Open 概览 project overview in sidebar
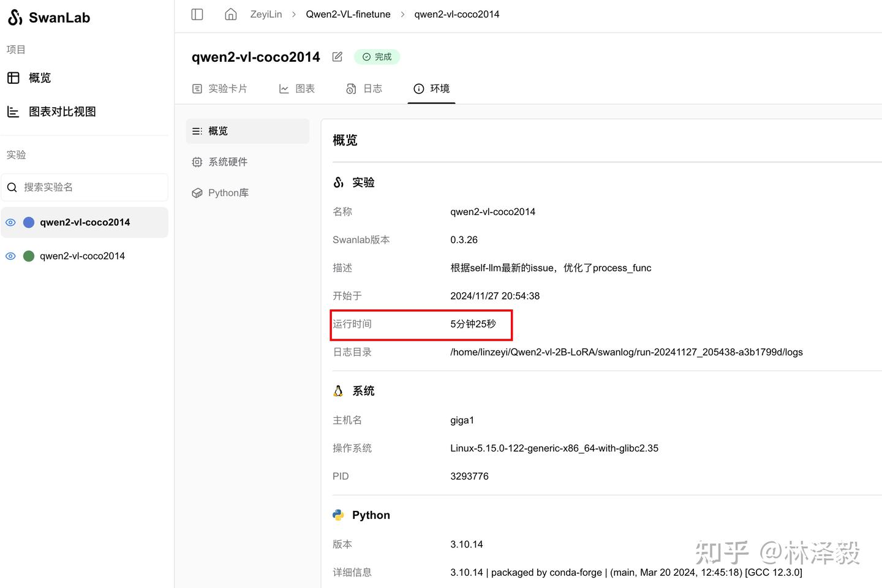 tap(39, 78)
